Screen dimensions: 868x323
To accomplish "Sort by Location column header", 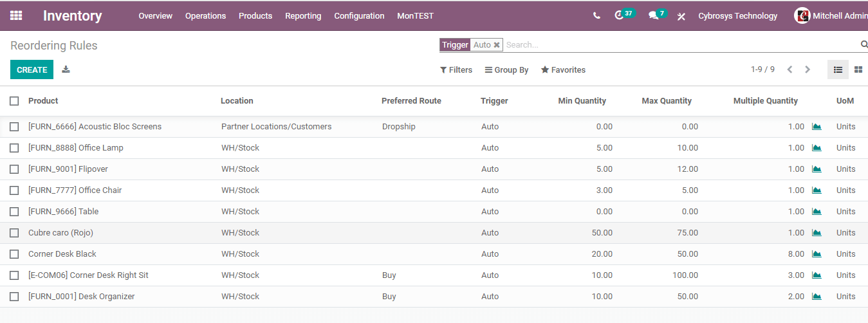I will pos(237,101).
